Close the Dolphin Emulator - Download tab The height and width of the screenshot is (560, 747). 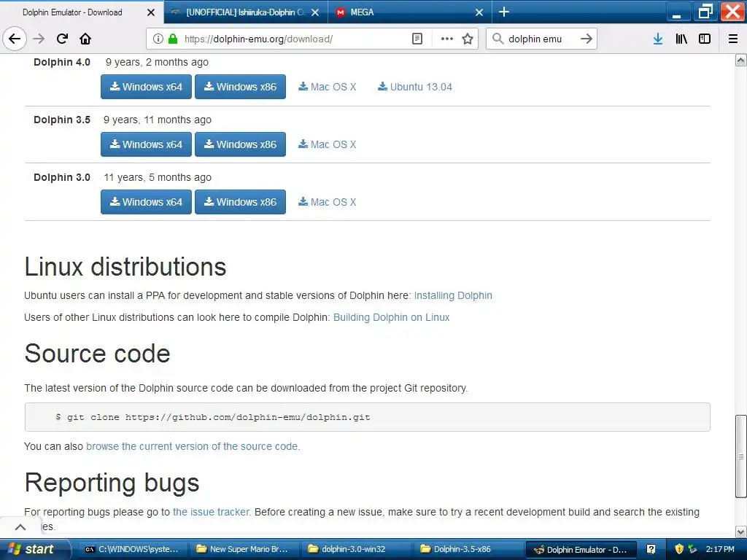[150, 12]
